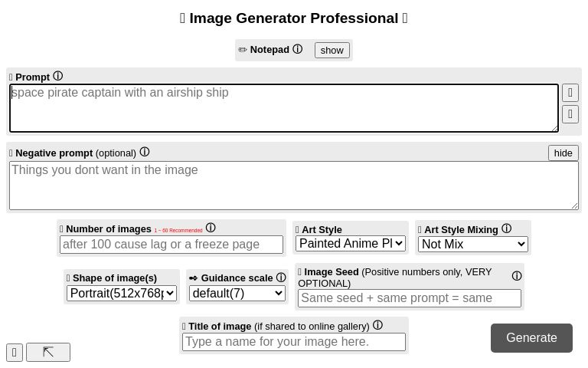Show the Notepad panel
The image size is (588, 368).
pos(332,50)
